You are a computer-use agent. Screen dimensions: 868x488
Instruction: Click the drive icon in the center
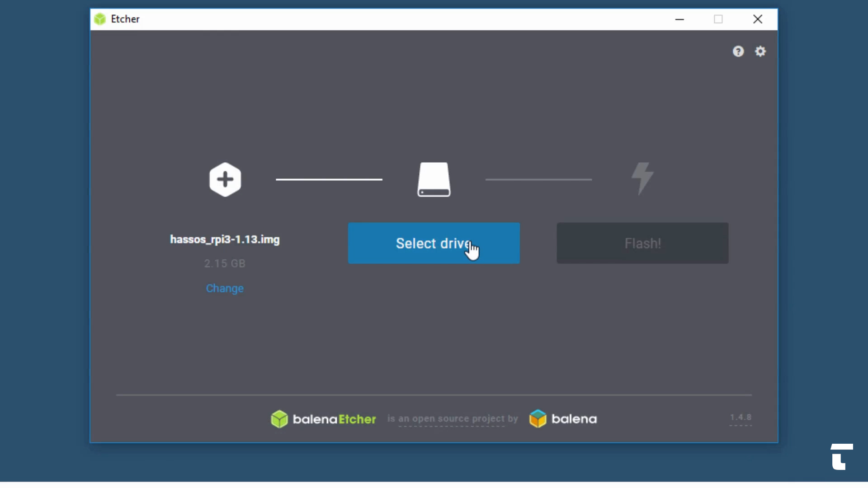pos(434,179)
